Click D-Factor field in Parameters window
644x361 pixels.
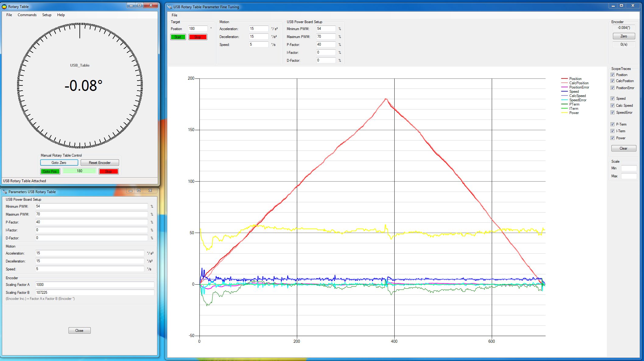point(91,238)
